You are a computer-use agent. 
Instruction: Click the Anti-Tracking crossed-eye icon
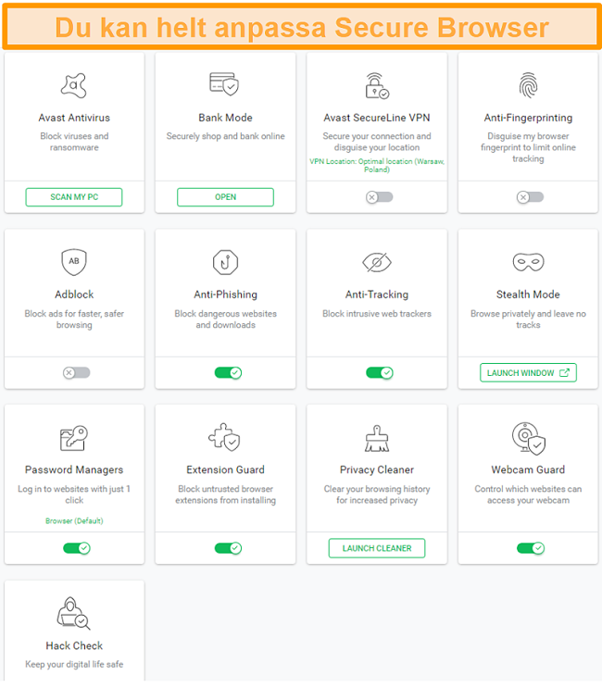click(376, 262)
